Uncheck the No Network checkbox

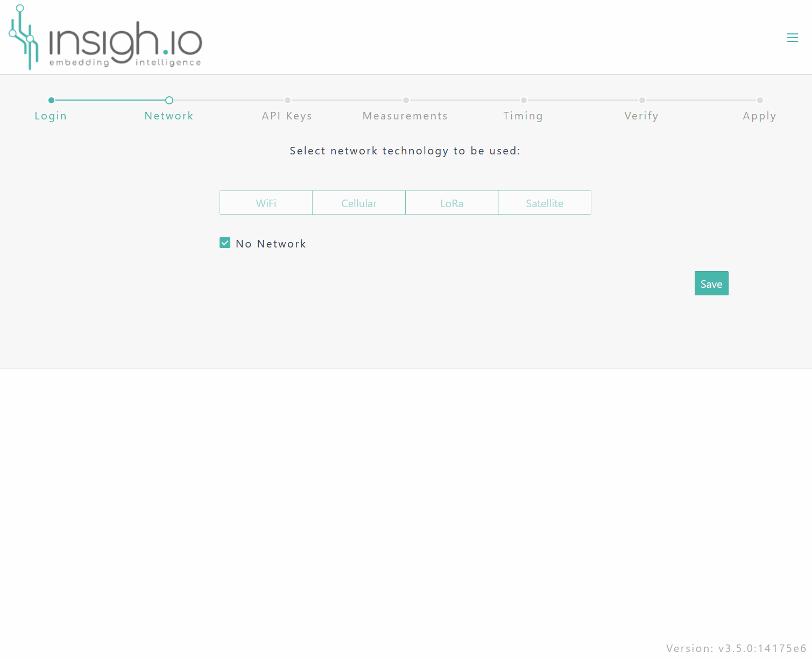coord(225,243)
